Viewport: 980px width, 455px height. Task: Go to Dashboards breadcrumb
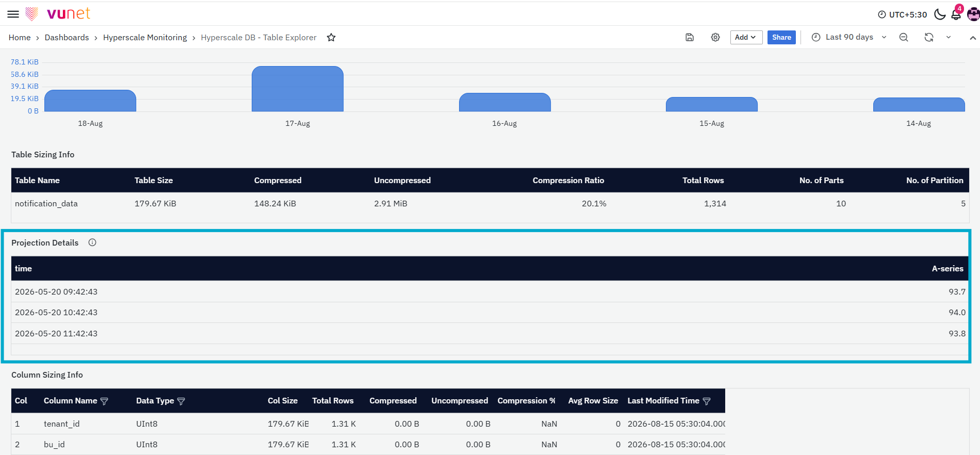pos(67,37)
